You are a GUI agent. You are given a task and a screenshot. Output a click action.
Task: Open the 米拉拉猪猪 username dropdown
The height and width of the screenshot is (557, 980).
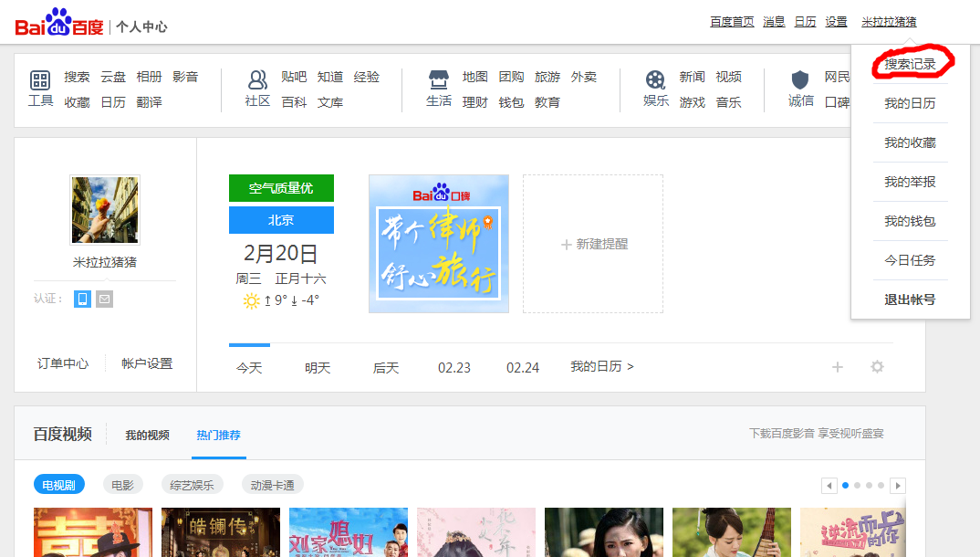(889, 22)
